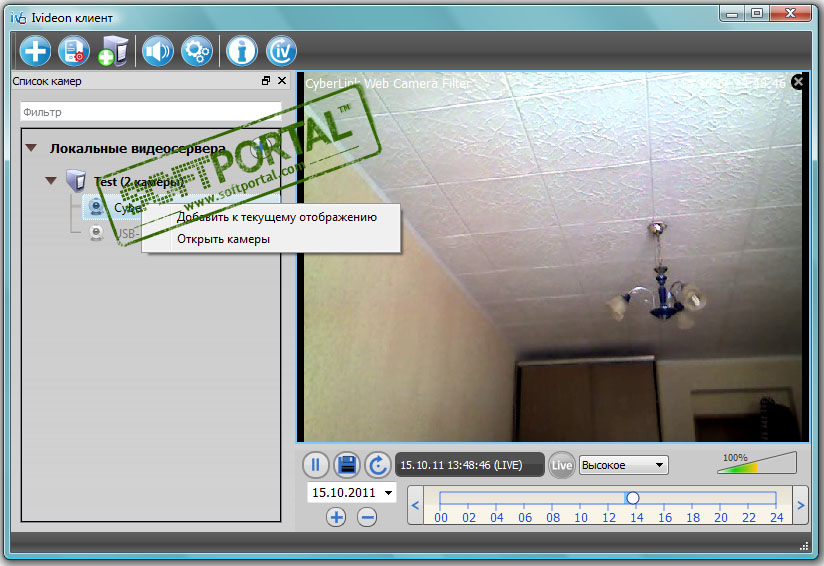Image resolution: width=824 pixels, height=566 pixels.
Task: Click the Локальные видеосервера heading
Action: [x=138, y=148]
